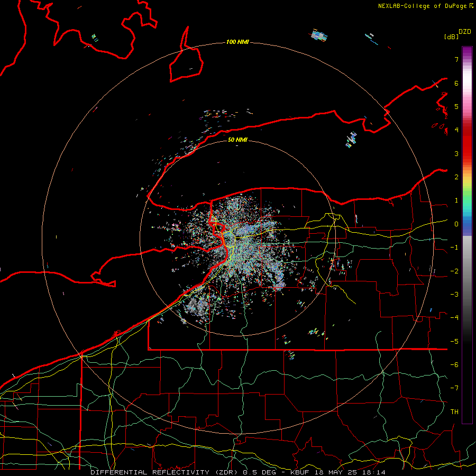Click the [dB] unit label

[451, 36]
